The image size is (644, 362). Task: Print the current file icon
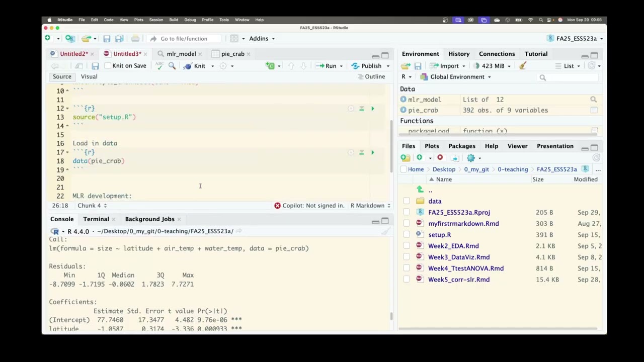click(135, 39)
